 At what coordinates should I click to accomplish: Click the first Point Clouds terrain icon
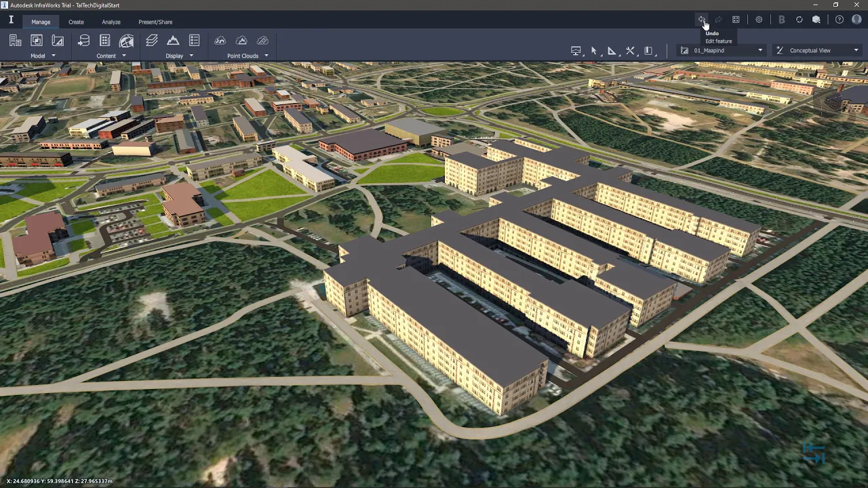click(x=220, y=41)
